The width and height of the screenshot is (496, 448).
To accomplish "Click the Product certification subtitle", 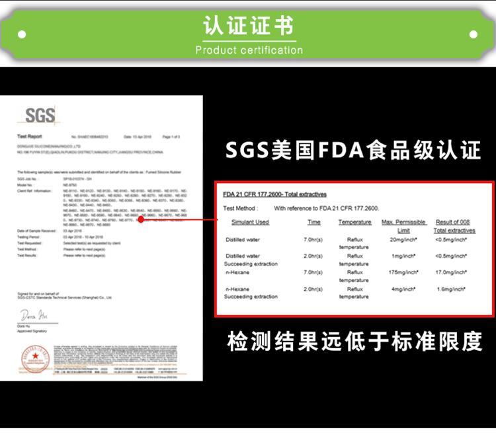I will [249, 50].
